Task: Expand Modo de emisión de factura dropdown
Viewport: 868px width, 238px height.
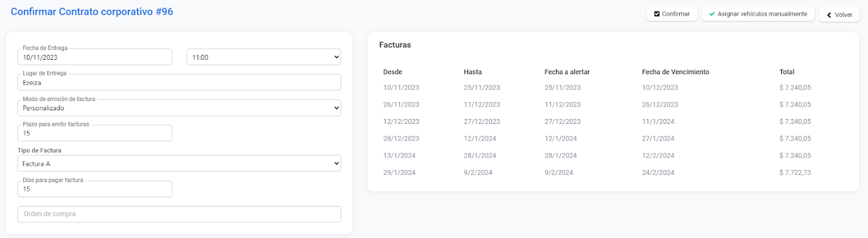Action: (179, 108)
